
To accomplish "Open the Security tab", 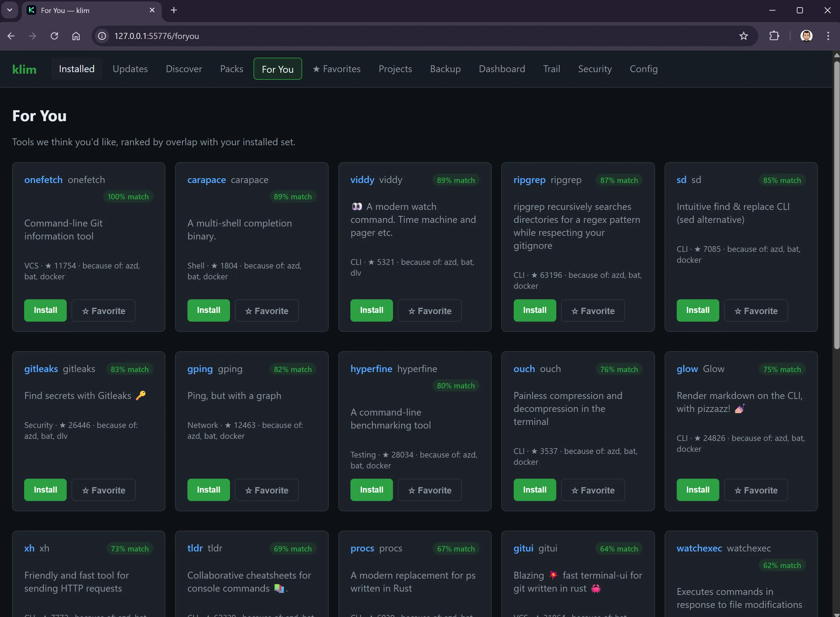I will coord(595,69).
